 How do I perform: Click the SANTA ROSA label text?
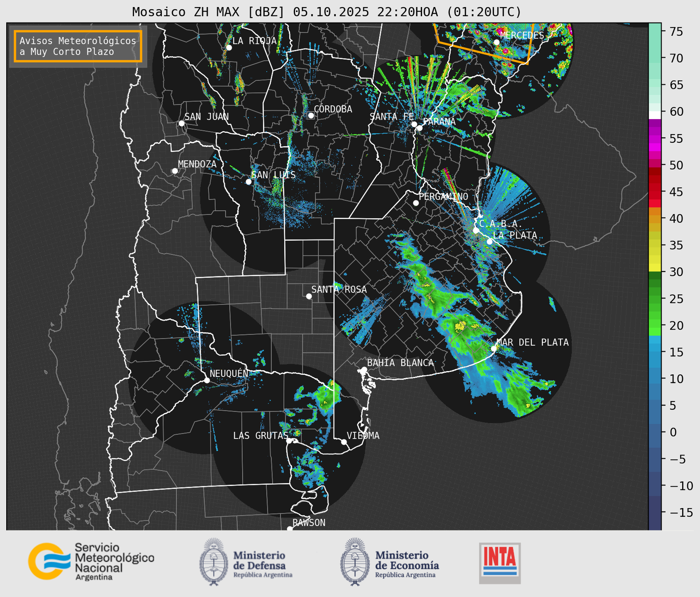point(339,289)
